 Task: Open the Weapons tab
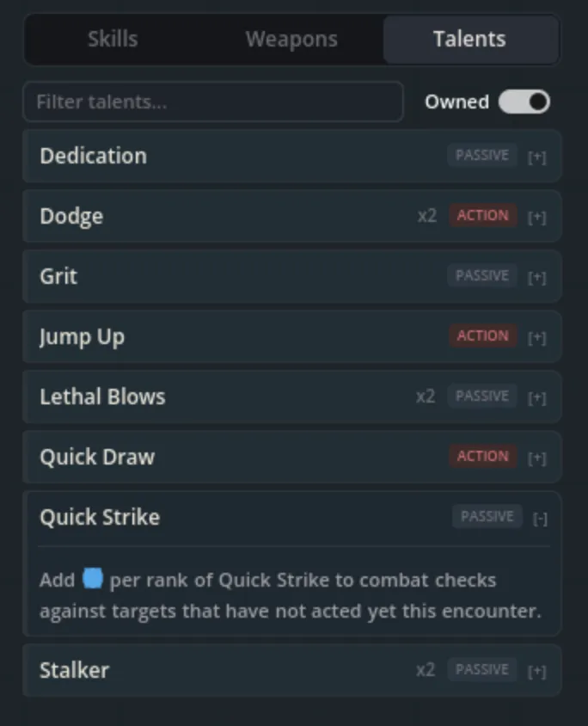click(x=291, y=39)
